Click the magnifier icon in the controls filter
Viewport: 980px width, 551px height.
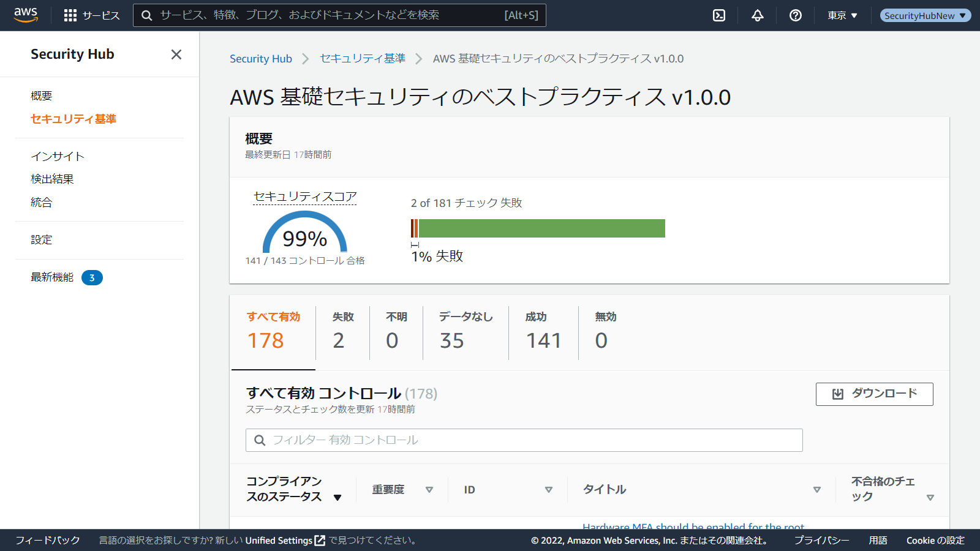(x=260, y=440)
